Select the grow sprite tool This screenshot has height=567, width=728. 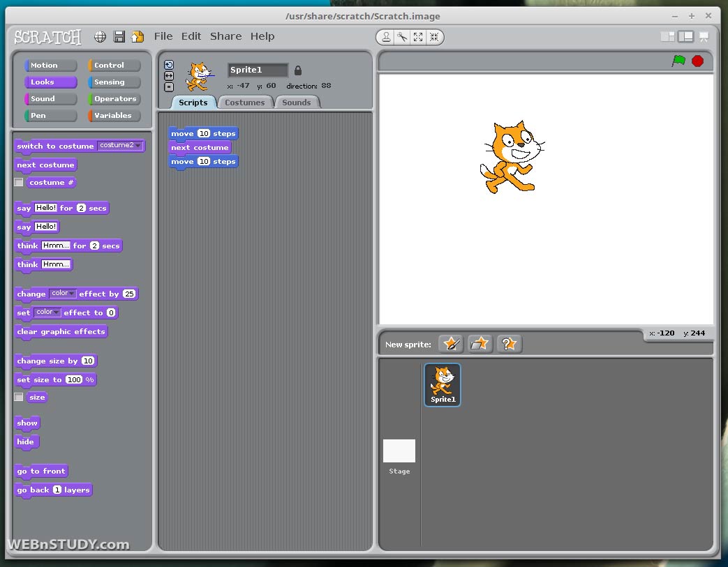click(418, 37)
